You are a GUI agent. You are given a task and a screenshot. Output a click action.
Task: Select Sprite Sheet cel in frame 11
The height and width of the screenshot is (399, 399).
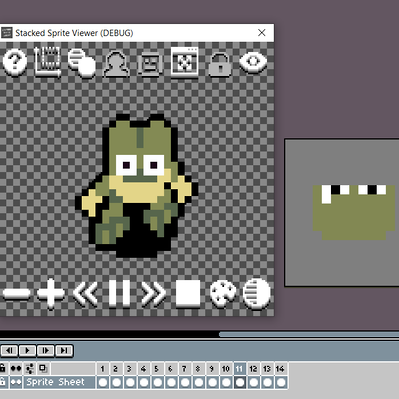pos(239,382)
